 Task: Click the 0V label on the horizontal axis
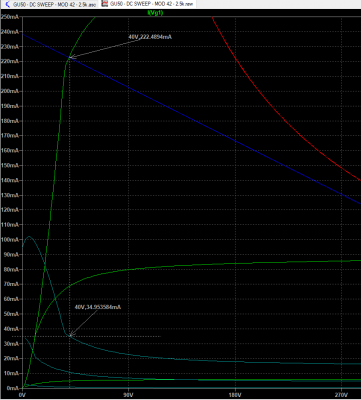(22, 395)
